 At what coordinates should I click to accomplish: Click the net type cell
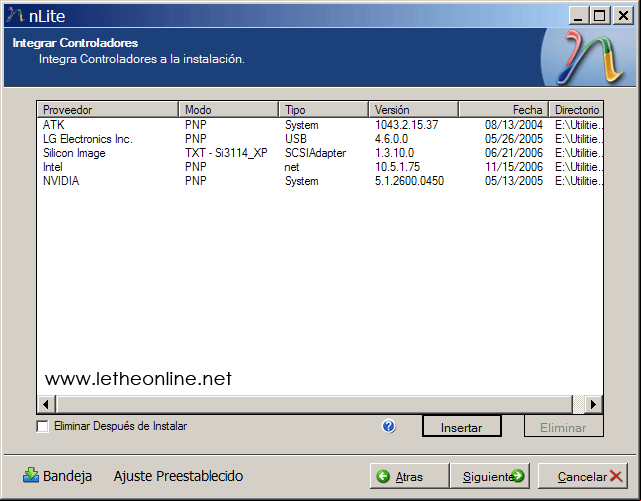point(292,167)
